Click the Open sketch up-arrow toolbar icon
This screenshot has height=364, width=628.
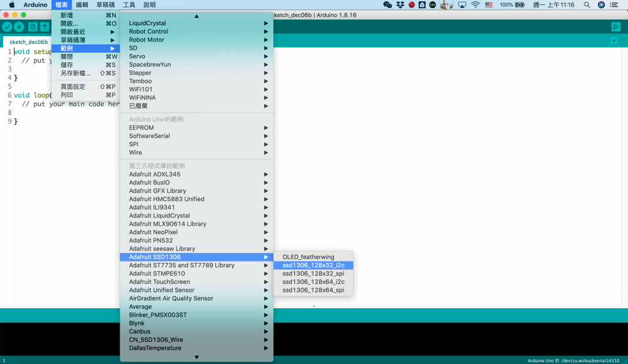(44, 27)
